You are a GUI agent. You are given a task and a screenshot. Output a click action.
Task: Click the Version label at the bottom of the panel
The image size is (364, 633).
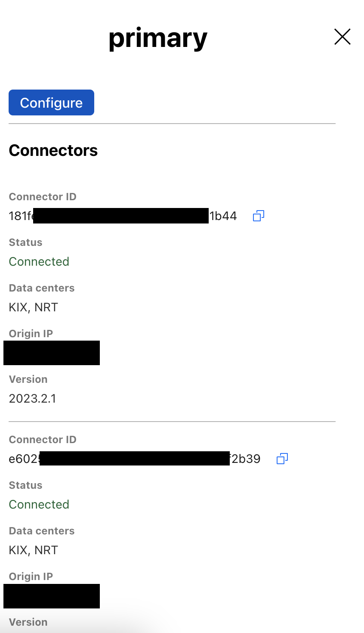pos(28,622)
